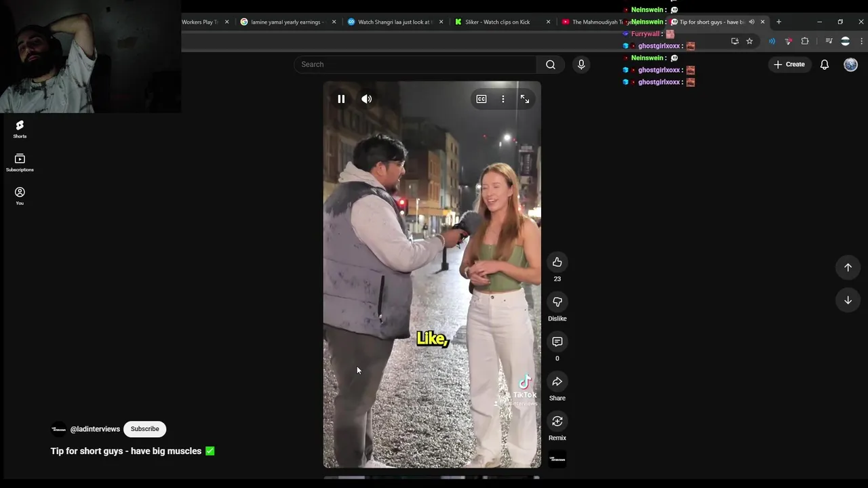Expand the Short to fullscreen

(x=525, y=99)
